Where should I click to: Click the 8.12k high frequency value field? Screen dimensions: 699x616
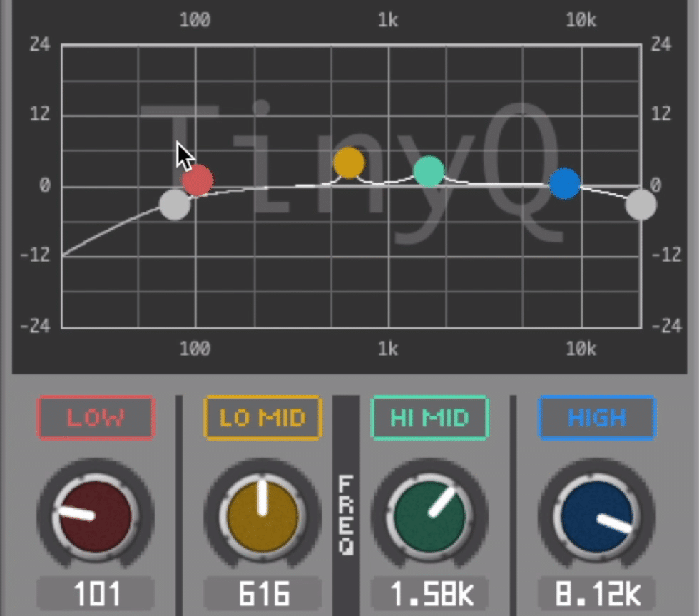coord(597,594)
